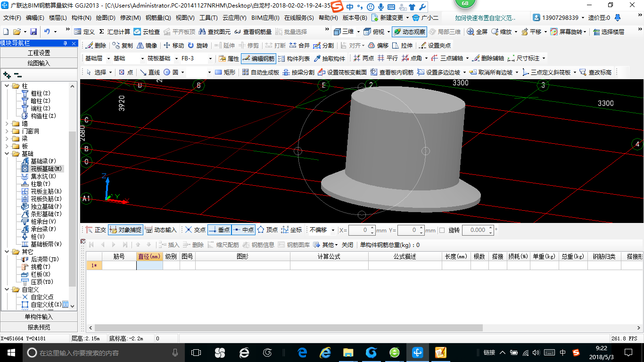Image resolution: width=644 pixels, height=362 pixels.
Task: Open the 三维 view dropdown
Action: point(358,32)
